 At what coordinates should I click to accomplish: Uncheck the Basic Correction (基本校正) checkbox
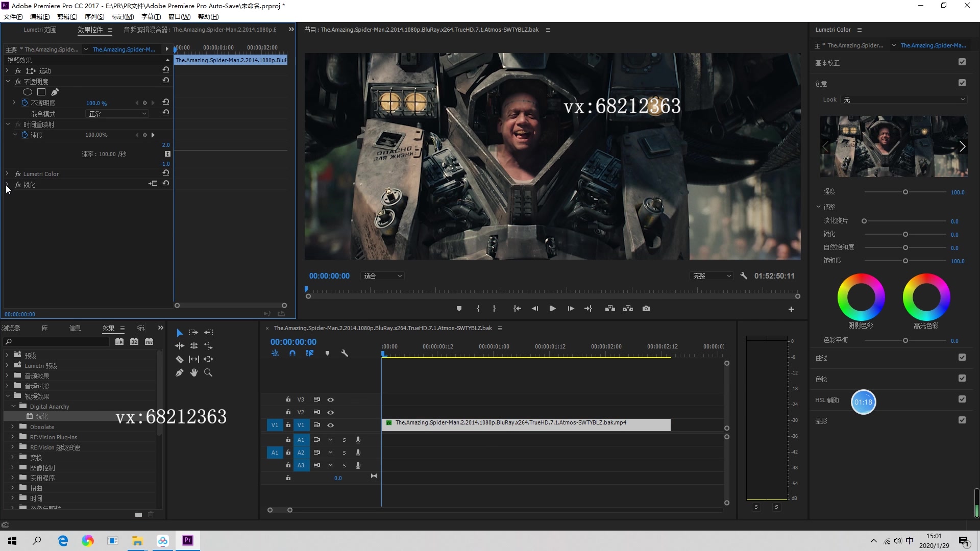(962, 62)
